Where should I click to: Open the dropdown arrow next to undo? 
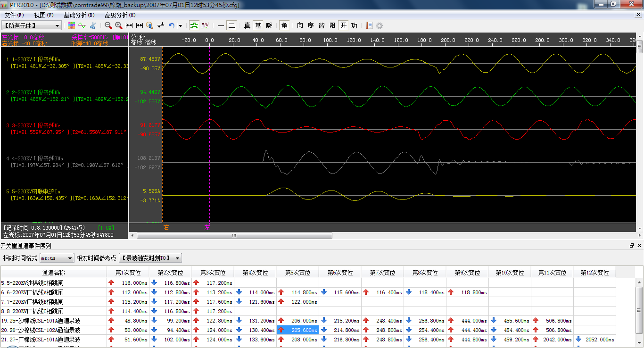[x=180, y=26]
